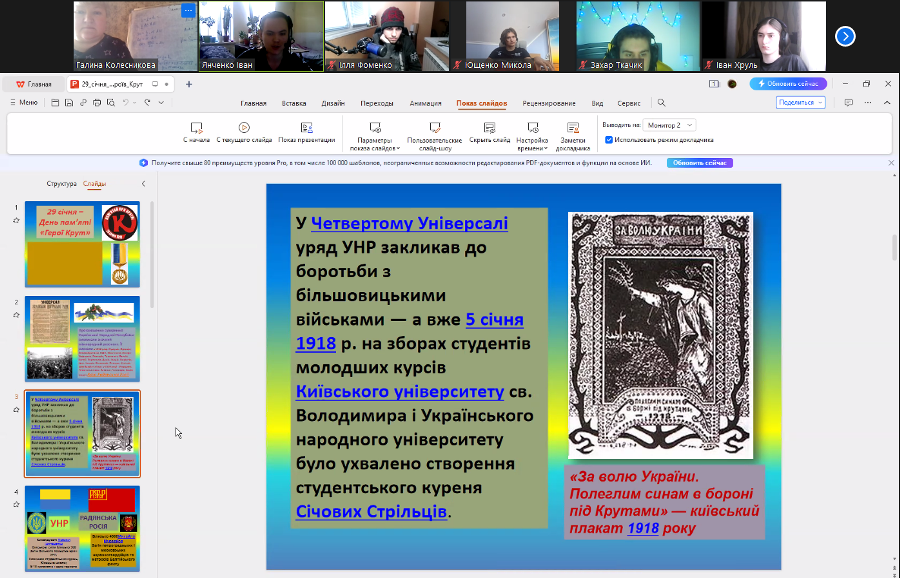Open the Показ слайдов ribbon tab
The height and width of the screenshot is (578, 900).
pyautogui.click(x=482, y=103)
